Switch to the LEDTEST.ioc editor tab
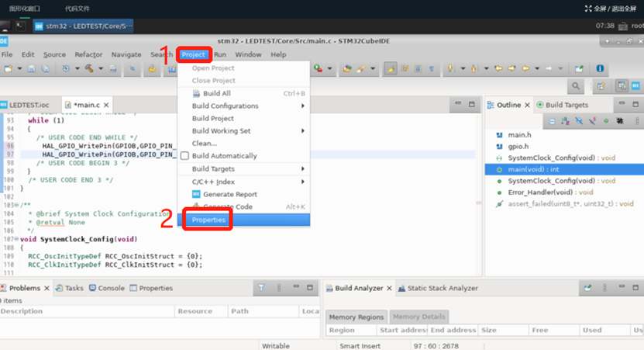The image size is (644, 350). click(26, 105)
